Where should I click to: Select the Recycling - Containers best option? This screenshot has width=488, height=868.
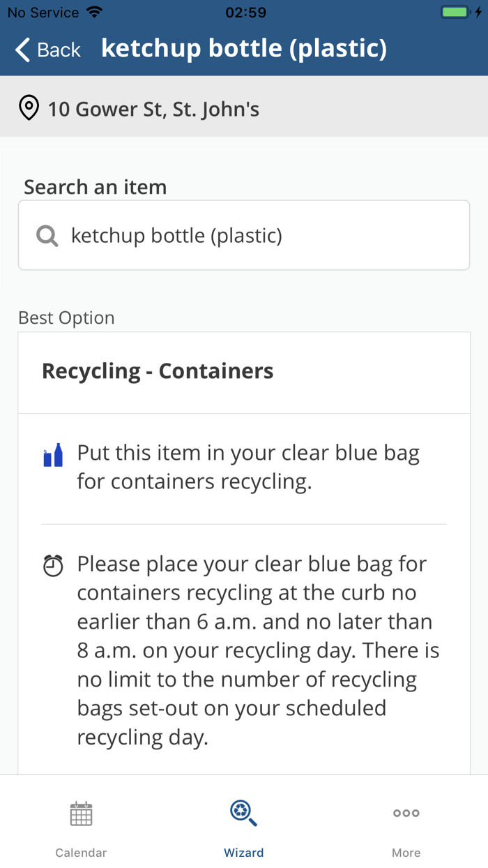point(158,371)
